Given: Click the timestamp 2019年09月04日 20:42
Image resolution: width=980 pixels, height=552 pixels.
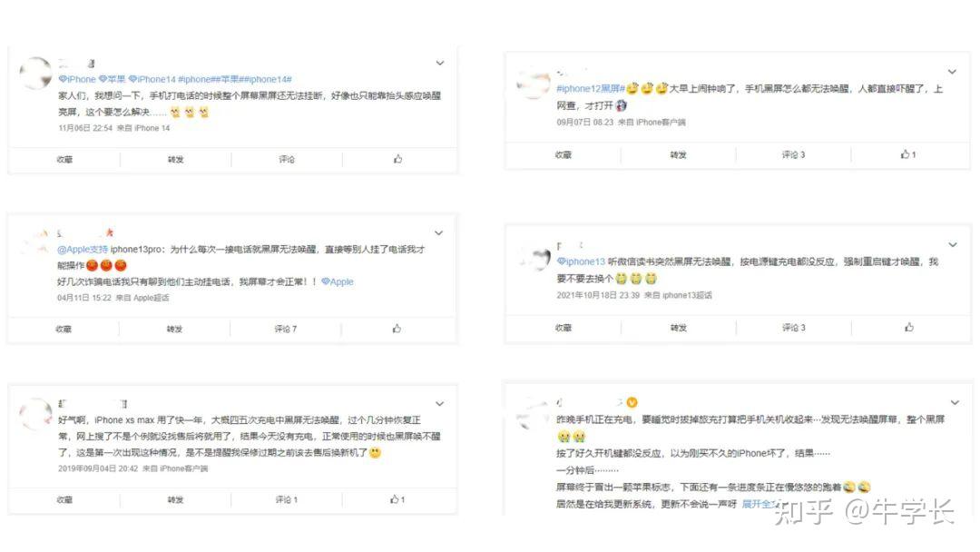Looking at the screenshot, I should (x=98, y=468).
